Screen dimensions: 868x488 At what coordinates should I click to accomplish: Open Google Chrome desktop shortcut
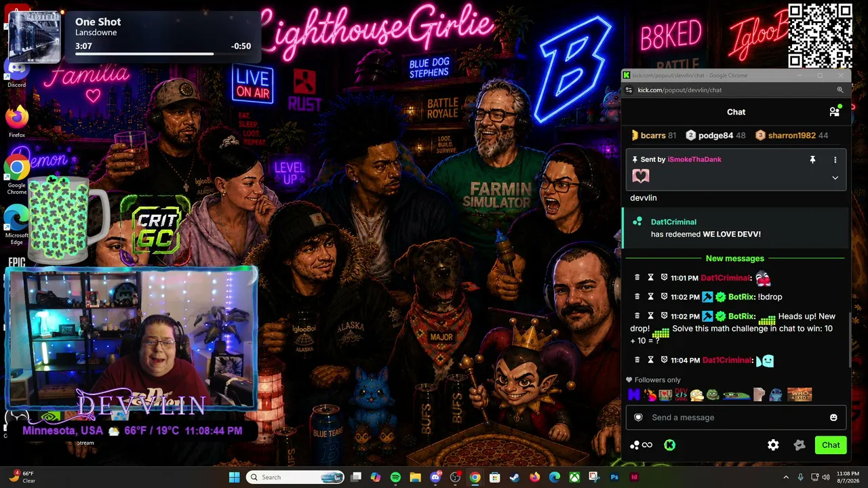16,175
